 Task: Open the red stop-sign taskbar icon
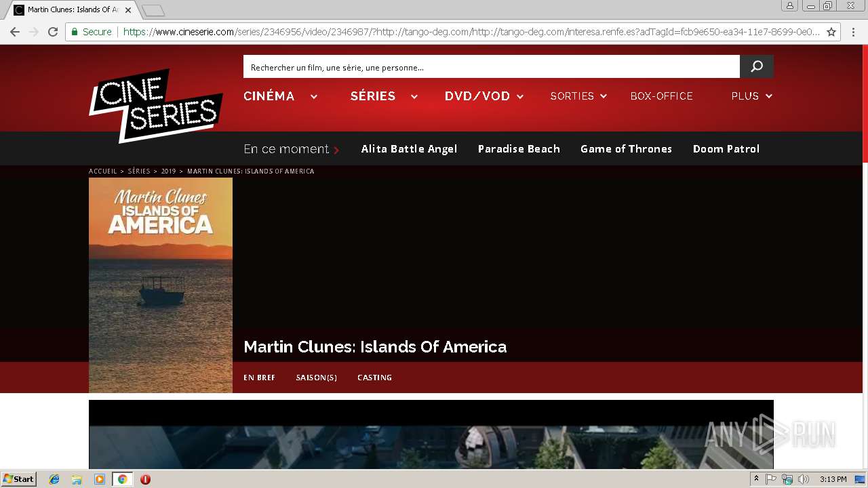(x=145, y=479)
